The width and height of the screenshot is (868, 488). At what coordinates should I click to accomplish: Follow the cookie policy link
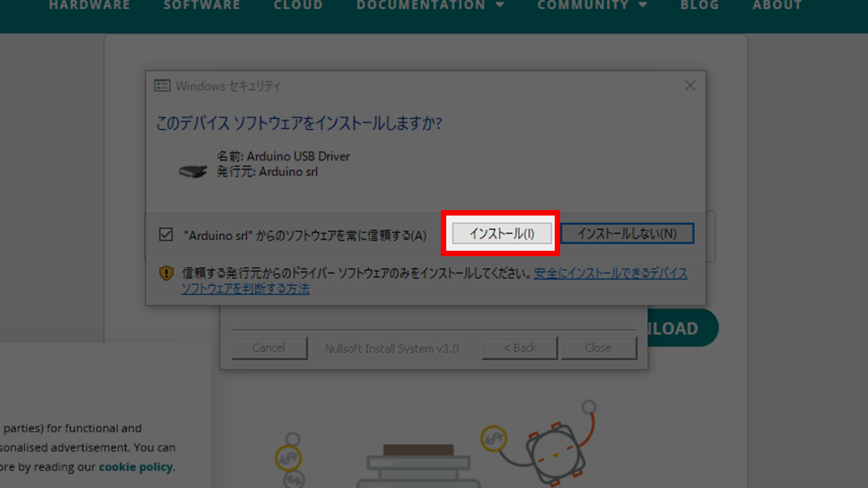pyautogui.click(x=136, y=467)
